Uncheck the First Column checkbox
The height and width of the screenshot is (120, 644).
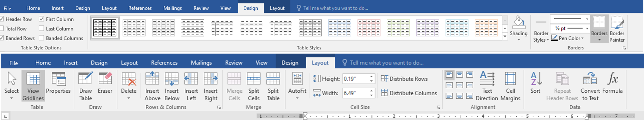click(x=41, y=19)
